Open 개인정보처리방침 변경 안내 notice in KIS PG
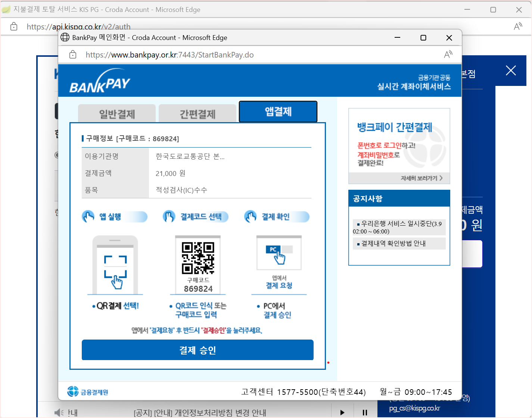Viewport: 532px width, 418px height. pos(200,413)
